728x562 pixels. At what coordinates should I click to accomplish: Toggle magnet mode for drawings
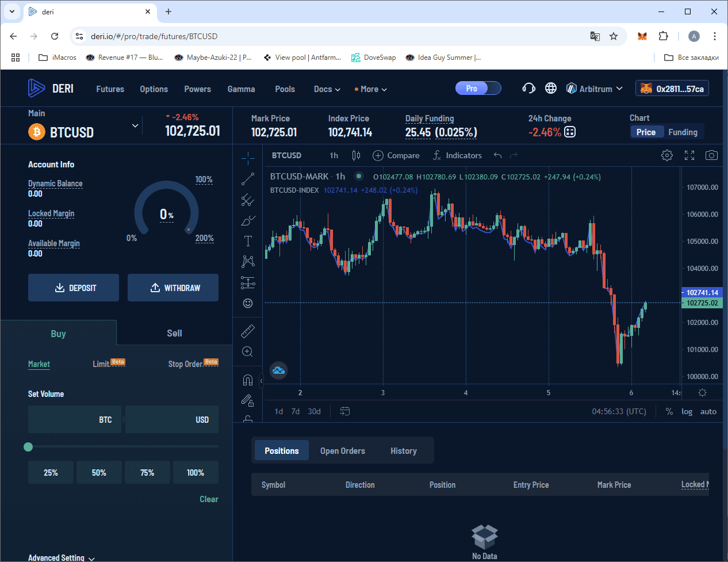(248, 380)
